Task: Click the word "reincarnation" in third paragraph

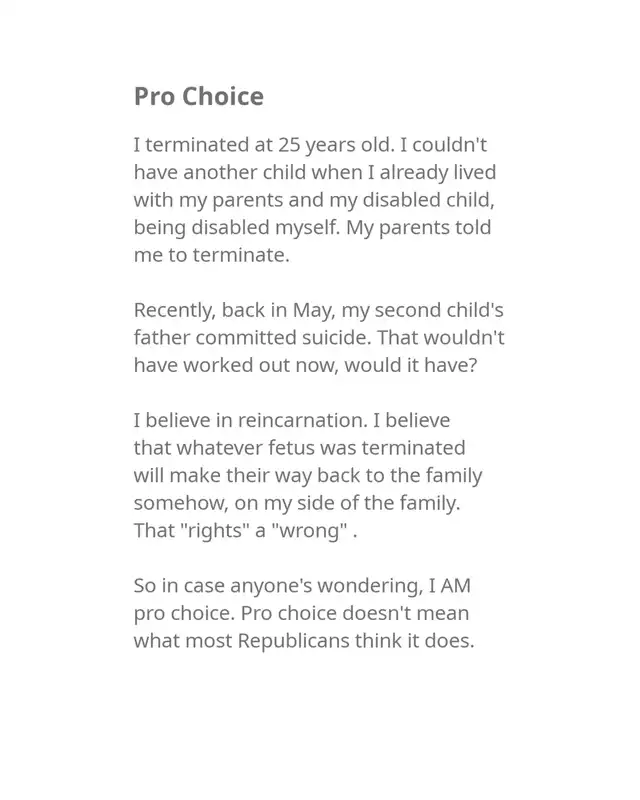Action: 302,420
